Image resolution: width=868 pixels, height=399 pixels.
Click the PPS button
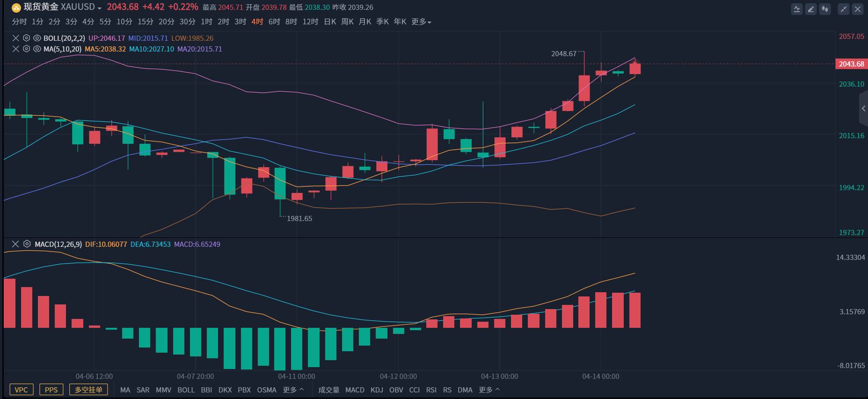point(51,390)
